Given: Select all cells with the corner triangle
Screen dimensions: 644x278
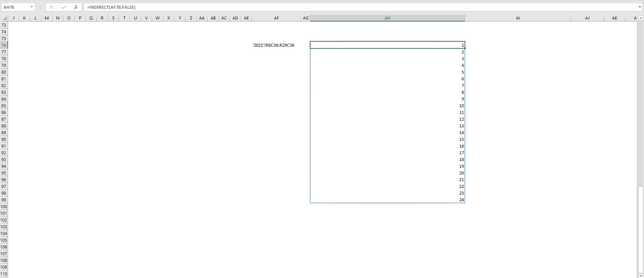Looking at the screenshot, I should (x=4, y=18).
